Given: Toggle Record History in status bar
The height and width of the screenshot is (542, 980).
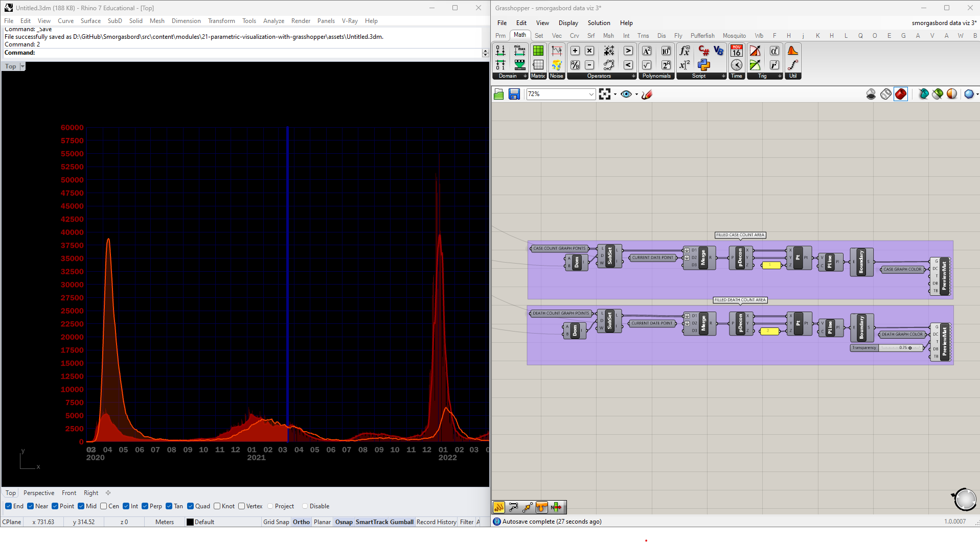Looking at the screenshot, I should (x=436, y=522).
